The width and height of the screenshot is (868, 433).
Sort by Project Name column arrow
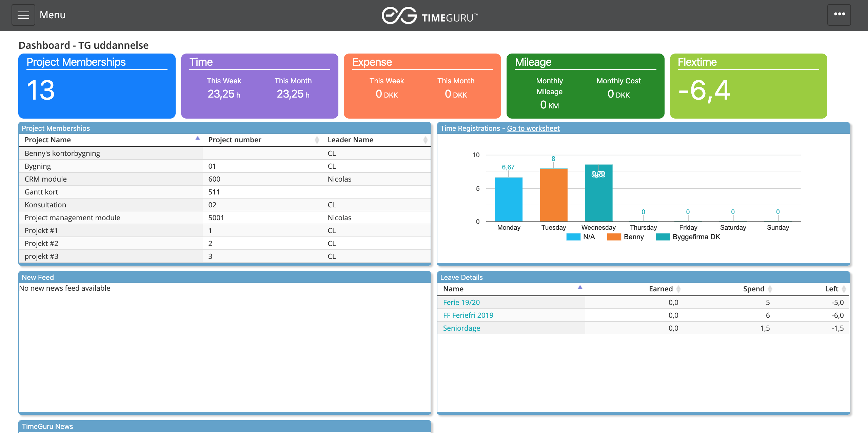[x=198, y=138]
